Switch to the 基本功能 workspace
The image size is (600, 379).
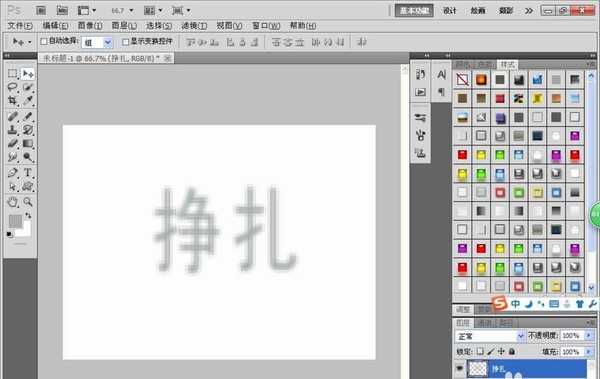tap(414, 11)
